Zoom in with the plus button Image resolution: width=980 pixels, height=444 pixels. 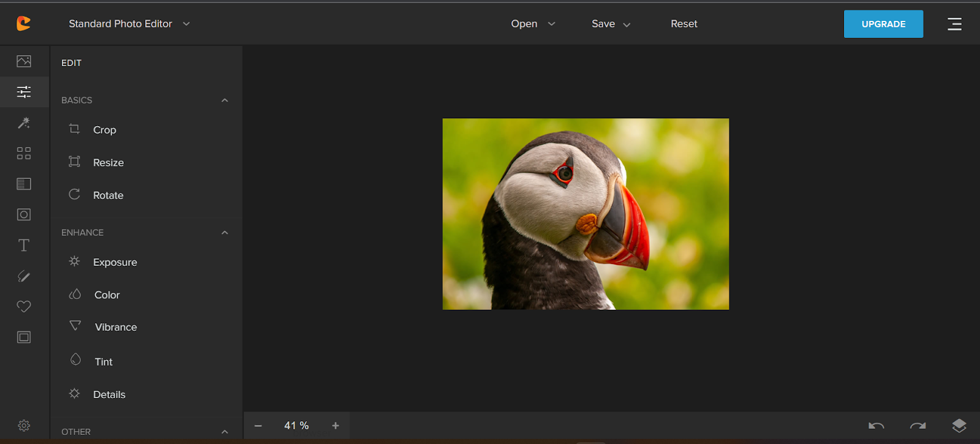pos(336,426)
